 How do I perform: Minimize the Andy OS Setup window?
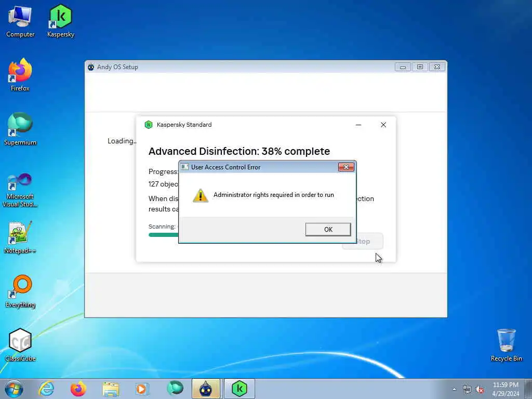pyautogui.click(x=403, y=67)
